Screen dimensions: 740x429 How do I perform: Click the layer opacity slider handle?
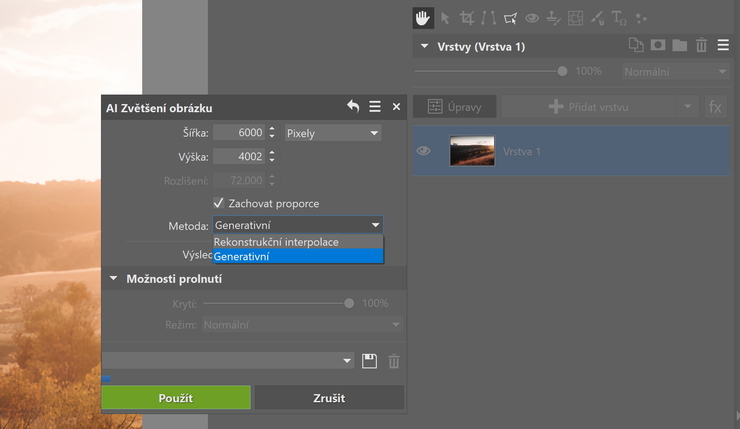562,72
